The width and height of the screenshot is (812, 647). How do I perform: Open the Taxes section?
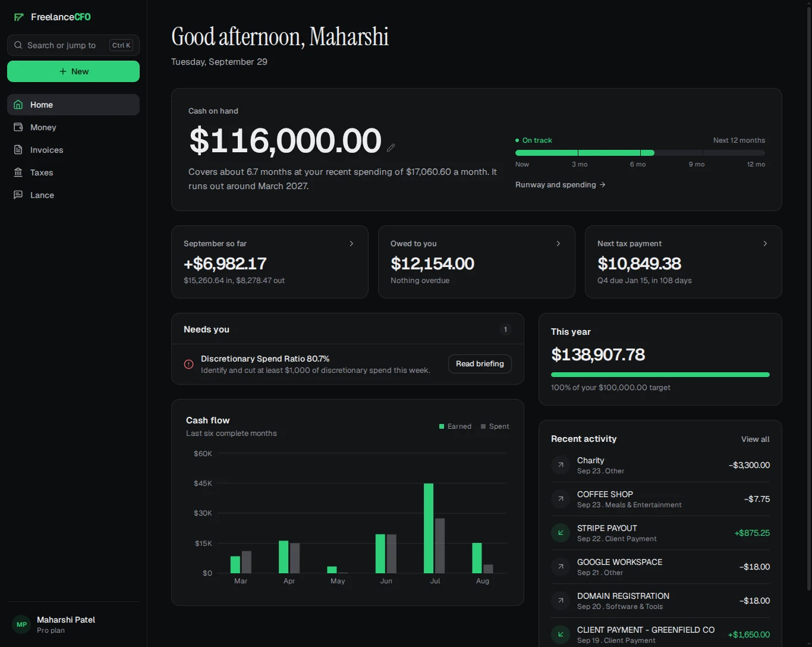tap(73, 172)
